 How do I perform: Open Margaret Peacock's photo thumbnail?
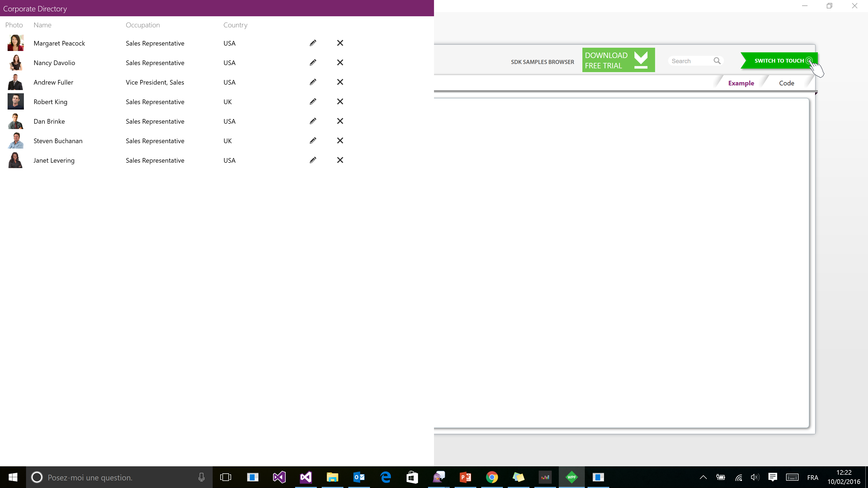click(15, 43)
